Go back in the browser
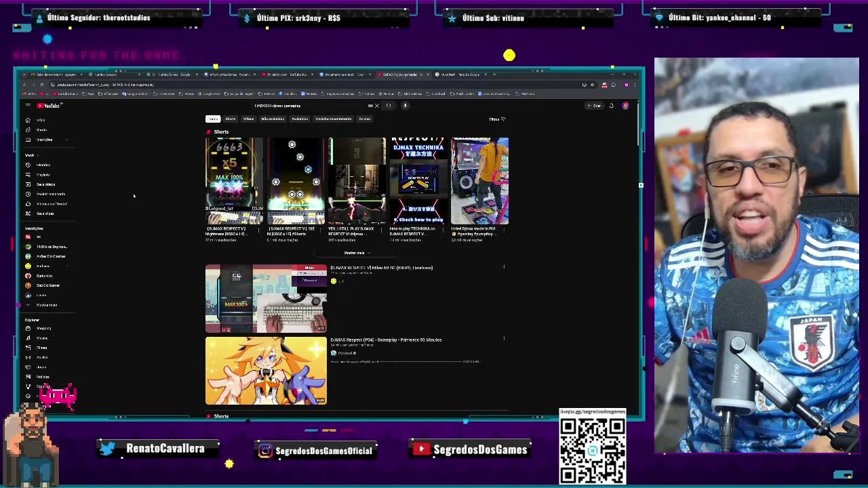The height and width of the screenshot is (488, 868). click(x=24, y=85)
